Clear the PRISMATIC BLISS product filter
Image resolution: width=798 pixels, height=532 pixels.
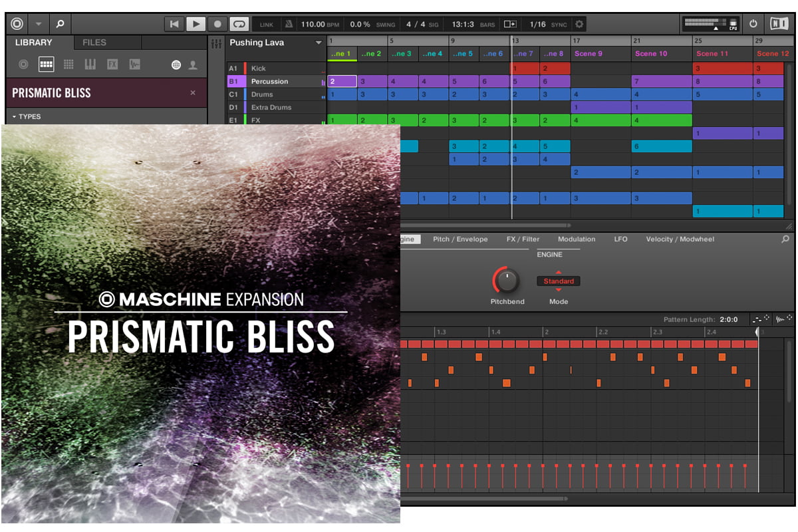(193, 93)
